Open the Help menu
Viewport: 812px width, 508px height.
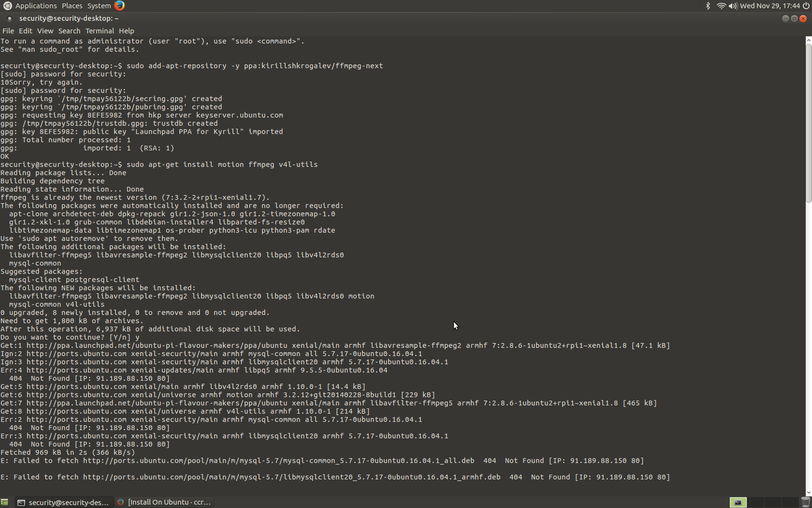[x=126, y=30]
